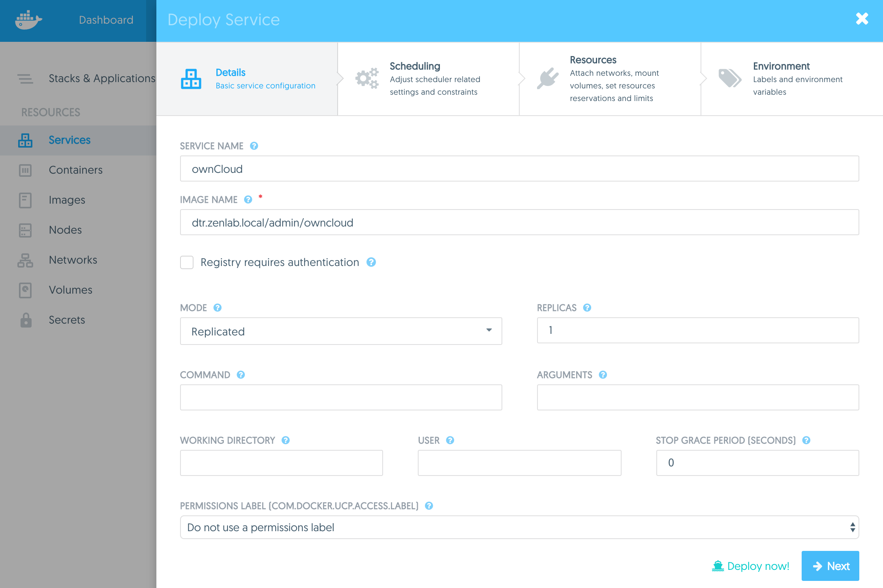Click the Secrets lock icon

pyautogui.click(x=26, y=320)
